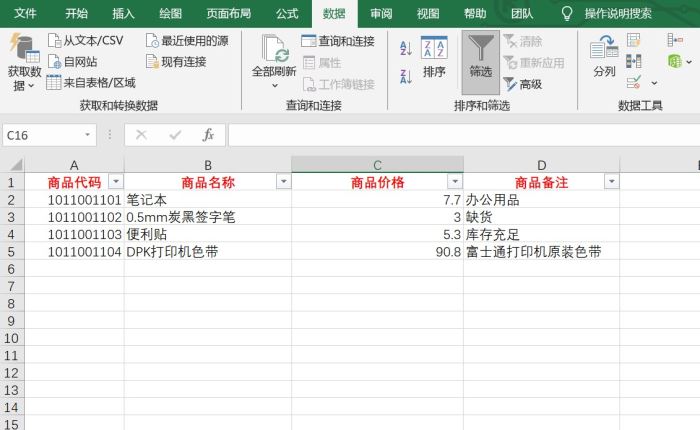Open the 页面布局 (Page Layout) tab

point(228,13)
